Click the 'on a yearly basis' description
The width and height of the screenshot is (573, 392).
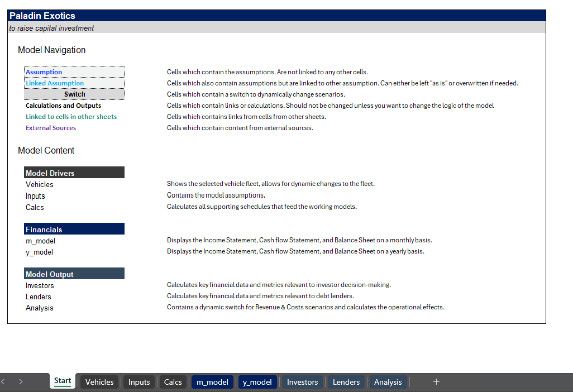click(295, 251)
